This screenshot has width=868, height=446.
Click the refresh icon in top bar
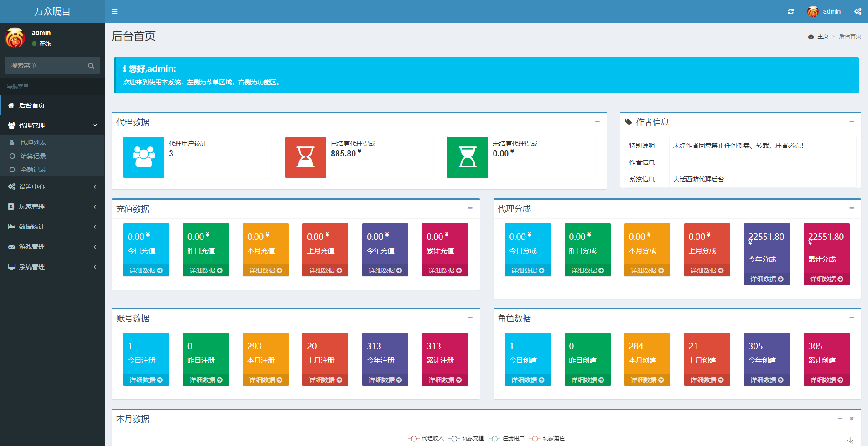click(790, 11)
